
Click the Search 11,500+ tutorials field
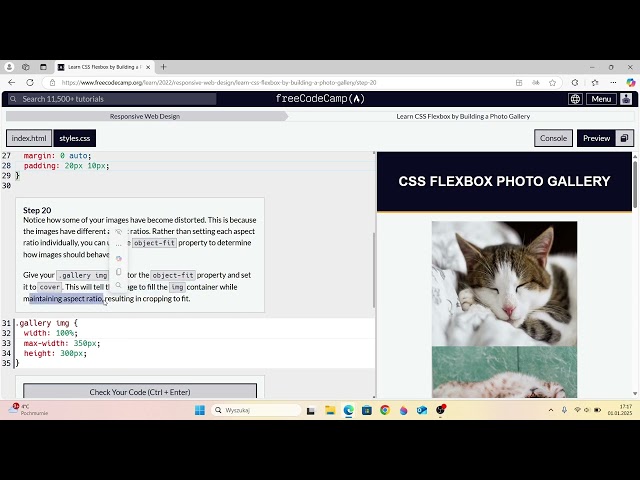[112, 99]
